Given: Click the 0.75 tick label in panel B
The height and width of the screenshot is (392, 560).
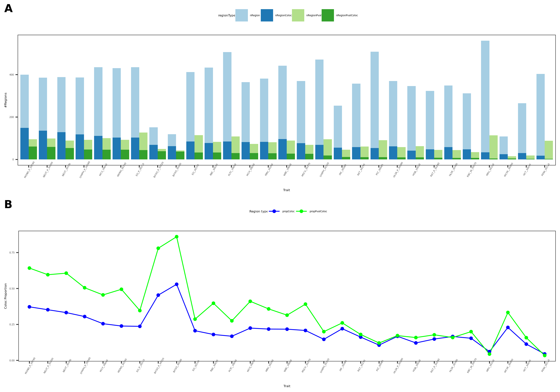Looking at the screenshot, I should [12, 253].
